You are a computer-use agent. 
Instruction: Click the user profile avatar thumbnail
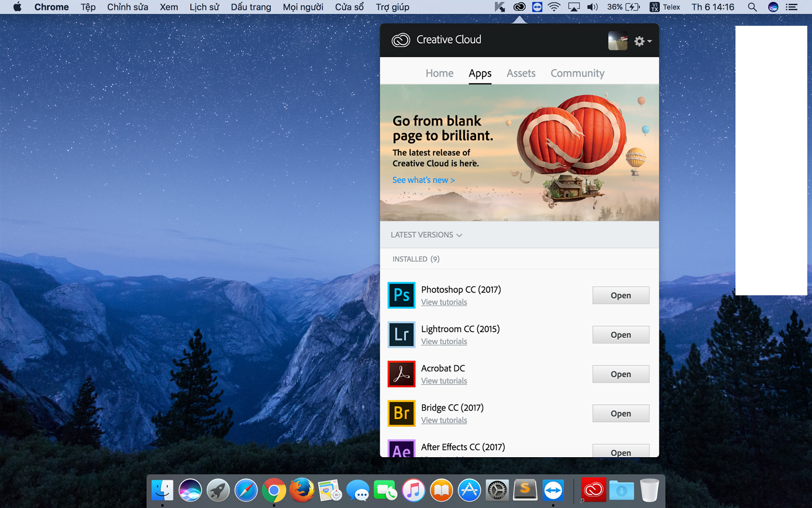pos(618,41)
